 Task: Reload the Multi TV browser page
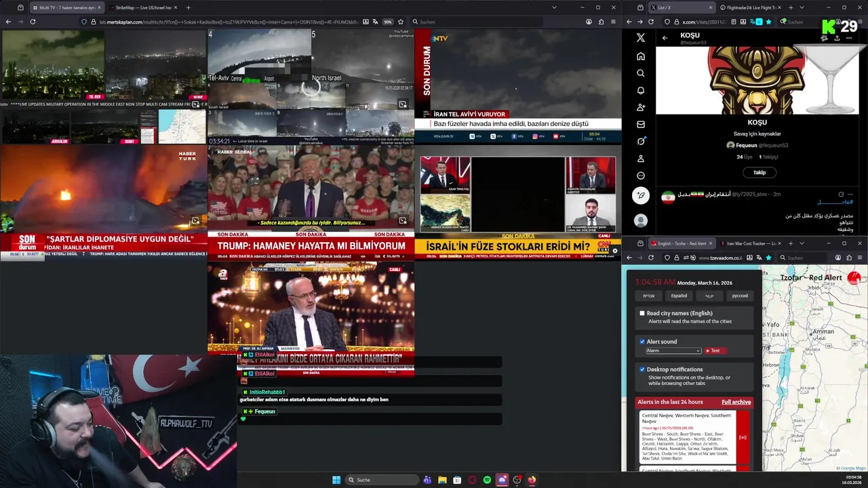pyautogui.click(x=33, y=22)
